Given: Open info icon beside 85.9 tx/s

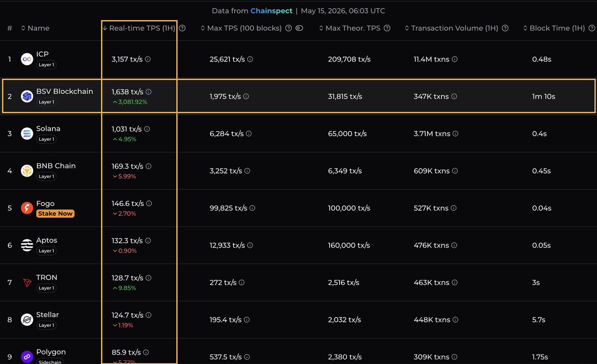Looking at the screenshot, I should tap(146, 352).
